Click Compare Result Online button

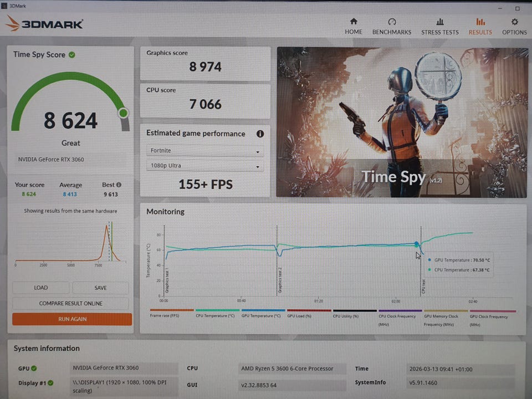coord(70,304)
